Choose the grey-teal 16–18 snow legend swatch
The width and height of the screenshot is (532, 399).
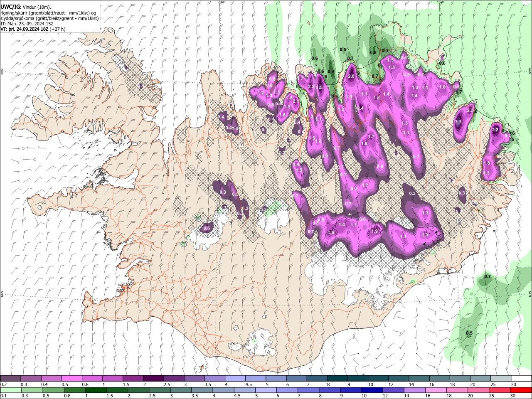439,379
